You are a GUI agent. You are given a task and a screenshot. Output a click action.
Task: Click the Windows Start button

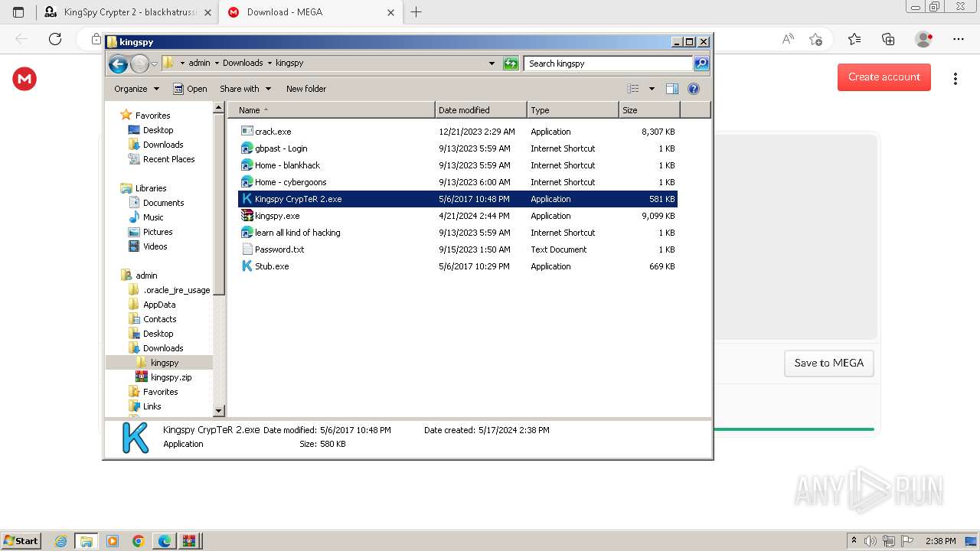[x=21, y=541]
